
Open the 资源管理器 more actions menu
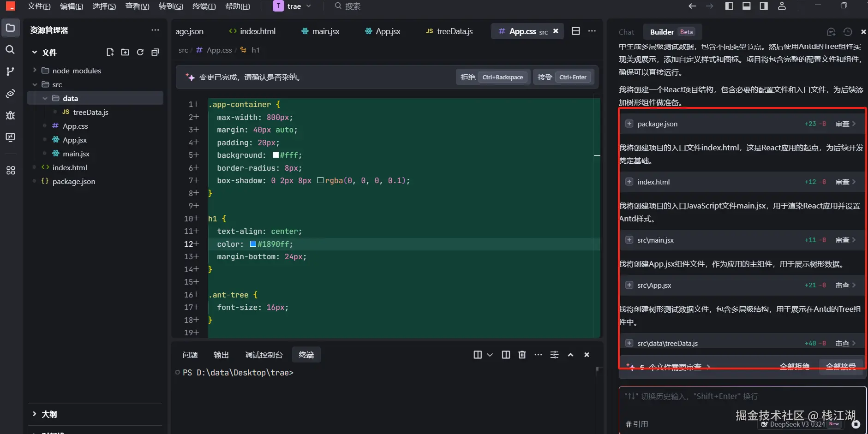coord(155,30)
